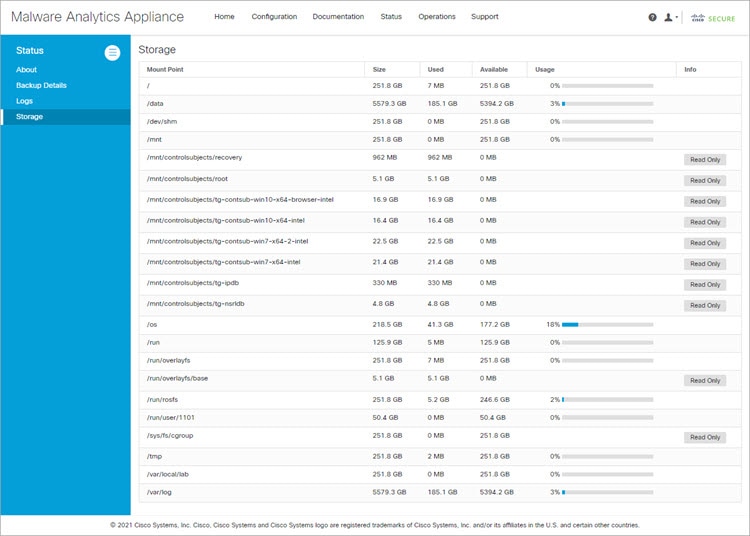
Task: Click the 125.9 GB size for /run
Action: (387, 342)
